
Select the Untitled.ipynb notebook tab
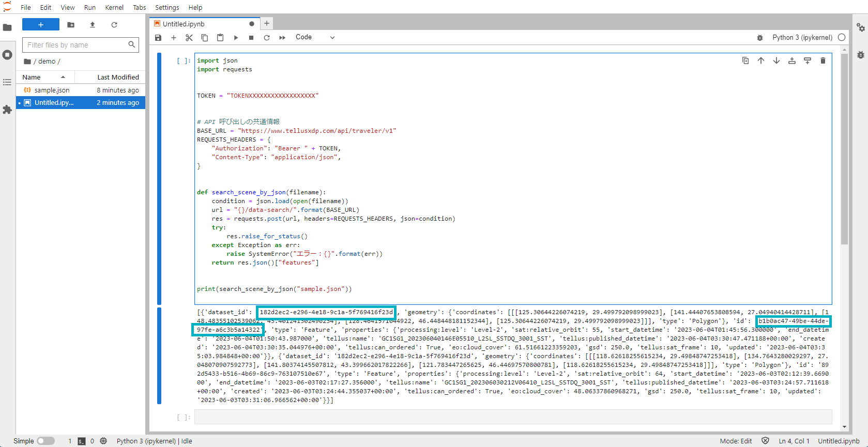click(204, 24)
